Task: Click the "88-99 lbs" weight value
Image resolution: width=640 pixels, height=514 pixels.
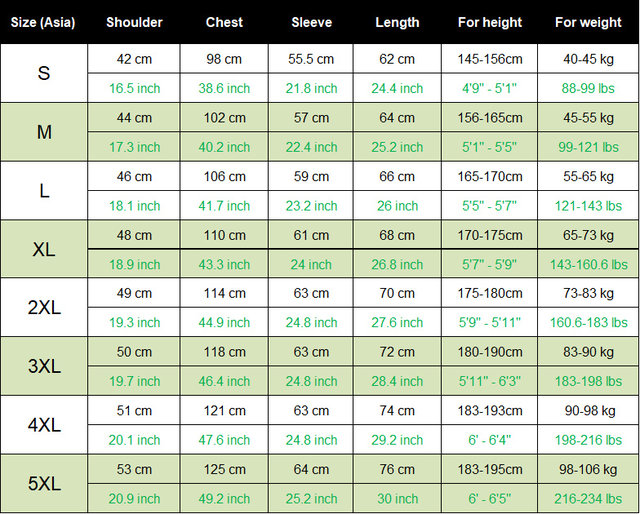Action: pos(588,88)
